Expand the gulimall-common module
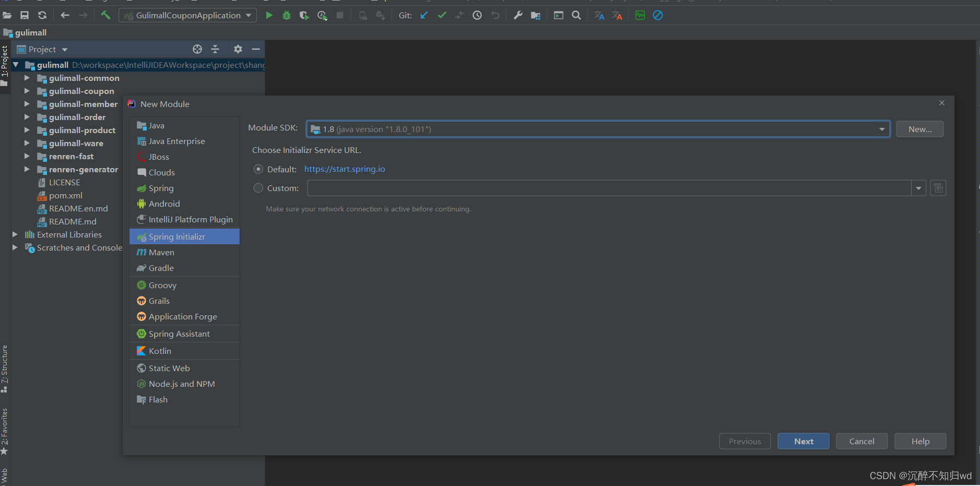 pos(27,78)
